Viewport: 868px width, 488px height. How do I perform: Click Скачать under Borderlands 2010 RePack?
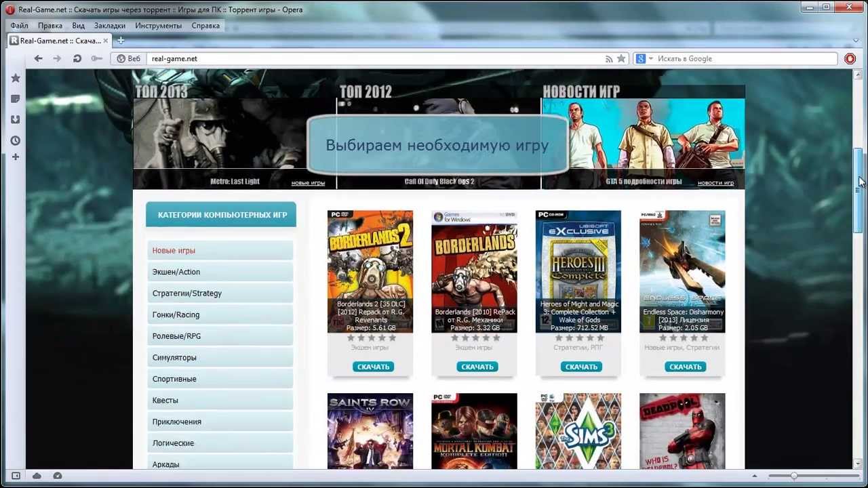pyautogui.click(x=477, y=367)
